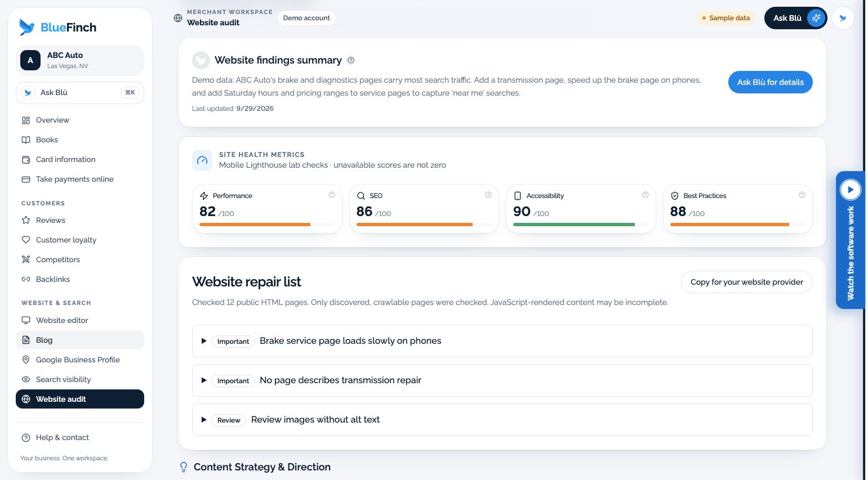This screenshot has height=480, width=868.
Task: Expand No page describes transmission repair
Action: pos(502,380)
